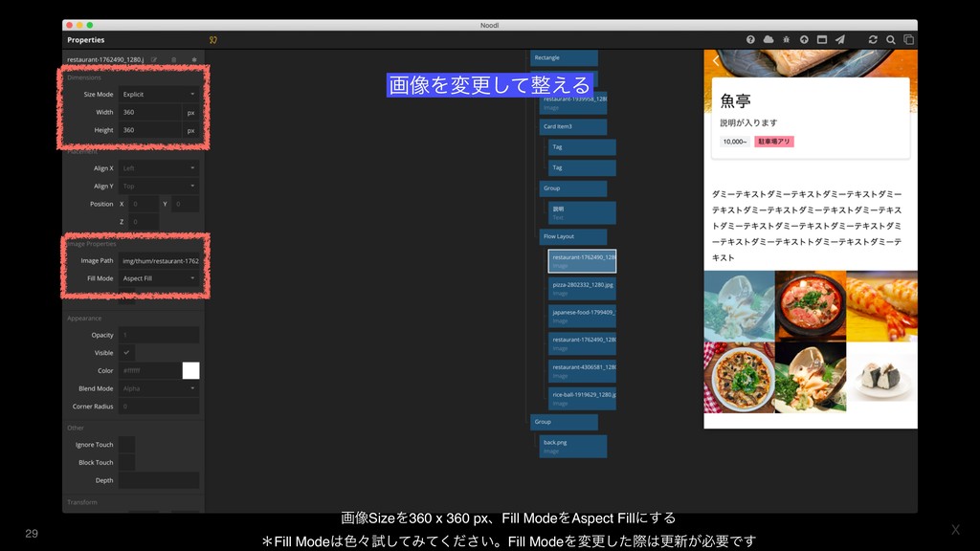The image size is (980, 551).
Task: Select the highlighted restaurant-1762490 image node
Action: [582, 261]
